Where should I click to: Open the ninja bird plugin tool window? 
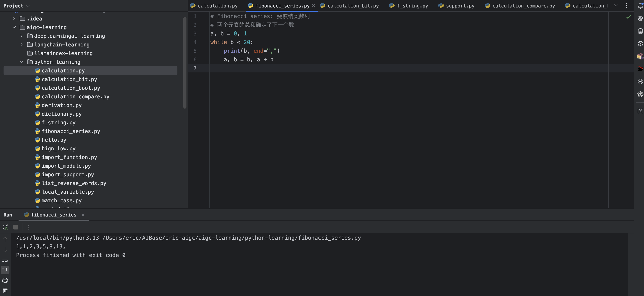point(640,69)
